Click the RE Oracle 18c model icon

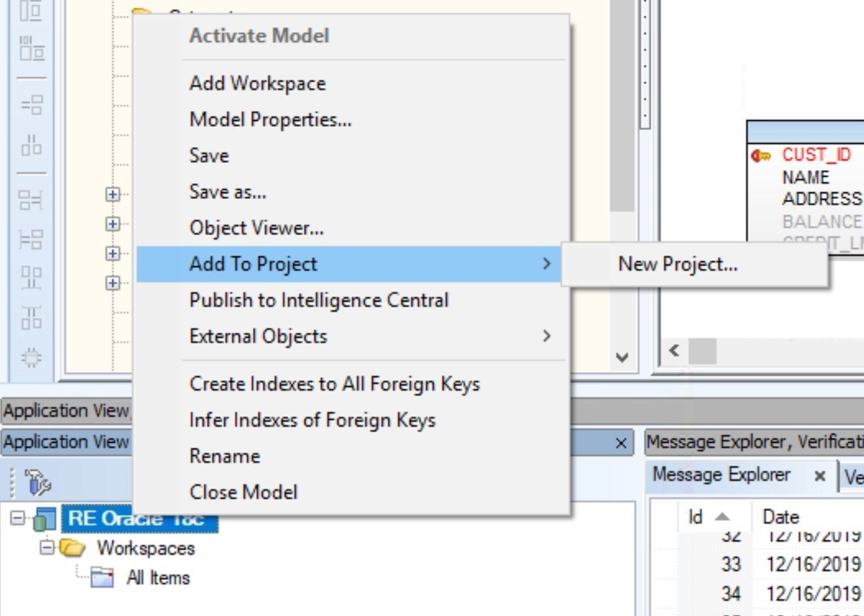[43, 519]
